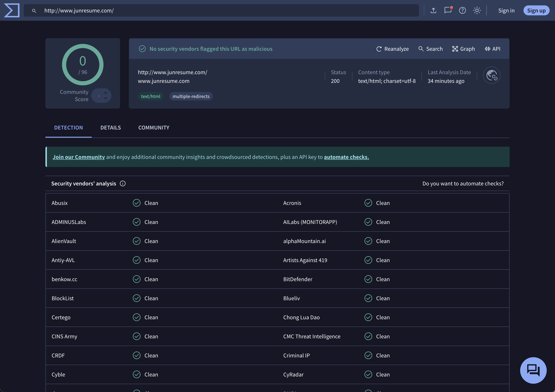Click the API button
The width and height of the screenshot is (555, 392).
492,49
